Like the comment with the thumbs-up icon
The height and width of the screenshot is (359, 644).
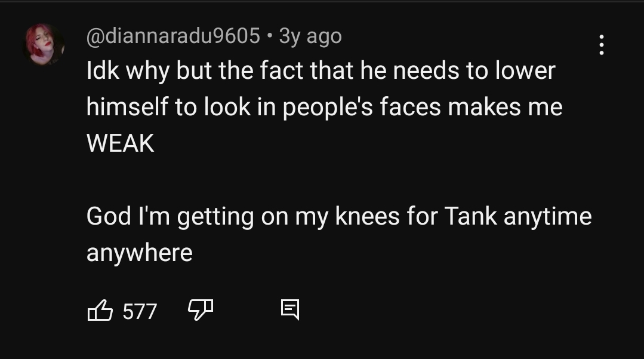tap(100, 311)
